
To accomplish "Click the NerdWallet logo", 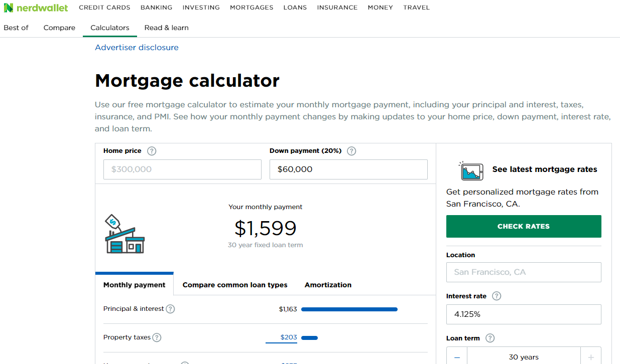I will 36,8.
